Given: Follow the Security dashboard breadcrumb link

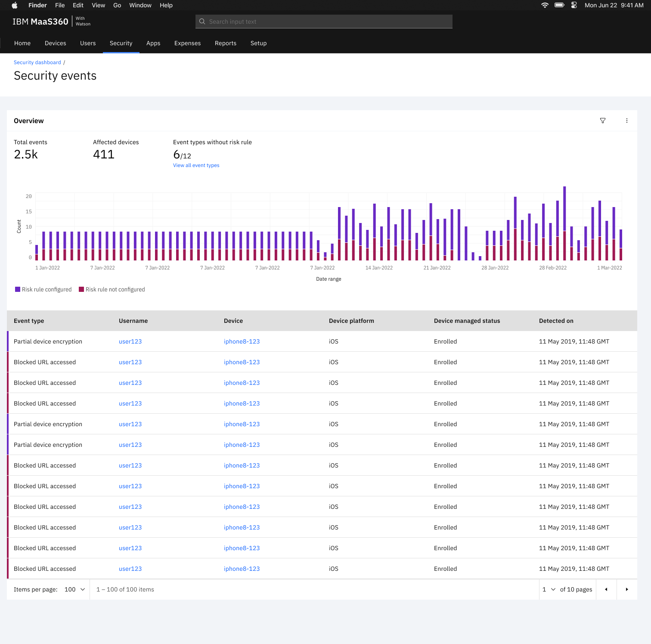Looking at the screenshot, I should (x=37, y=62).
